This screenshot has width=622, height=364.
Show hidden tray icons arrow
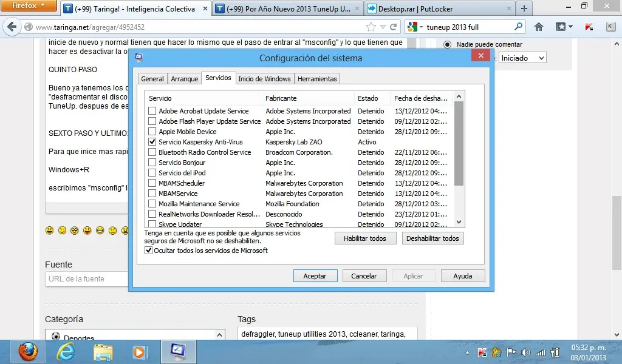[467, 352]
